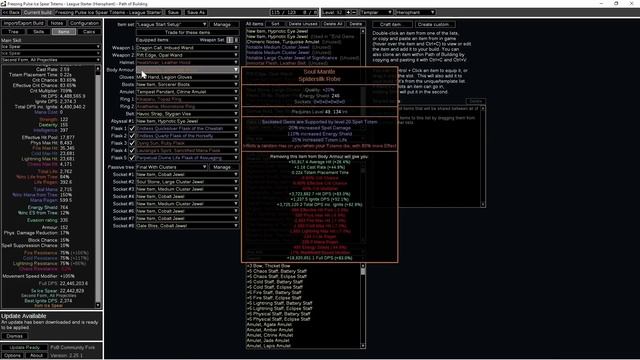Click the Back button
The image size is (640, 360).
coord(11,13)
